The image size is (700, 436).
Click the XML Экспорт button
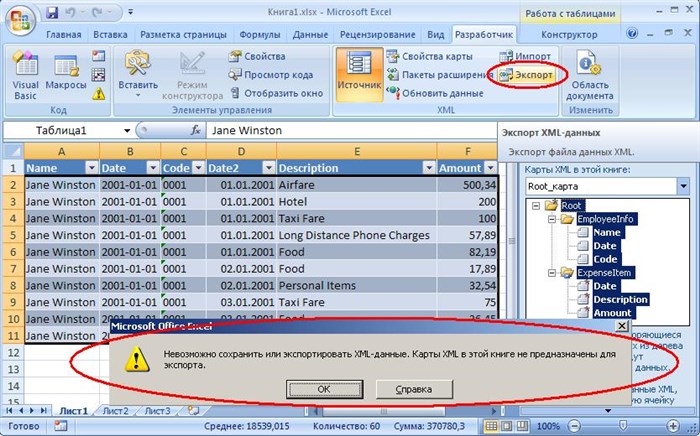526,75
